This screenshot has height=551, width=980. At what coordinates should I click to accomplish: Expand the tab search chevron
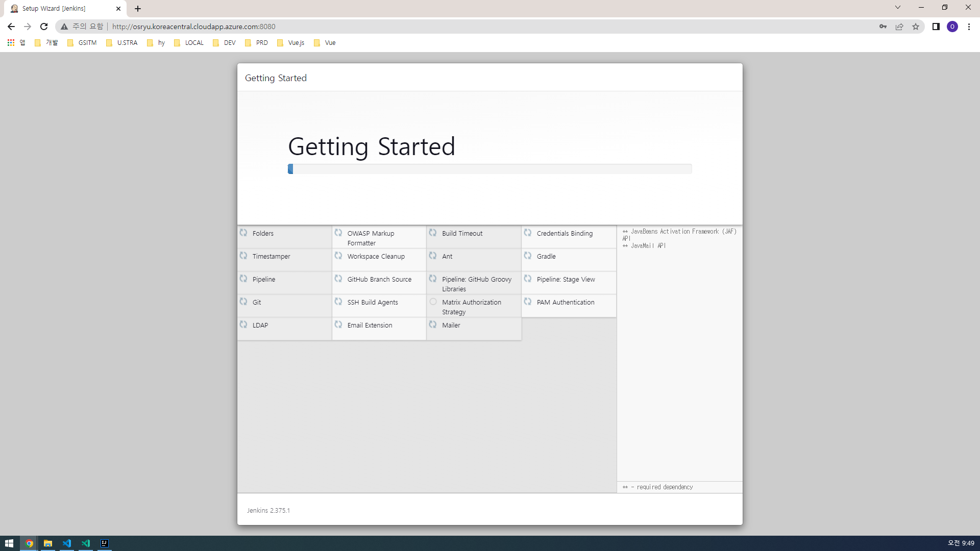[898, 8]
